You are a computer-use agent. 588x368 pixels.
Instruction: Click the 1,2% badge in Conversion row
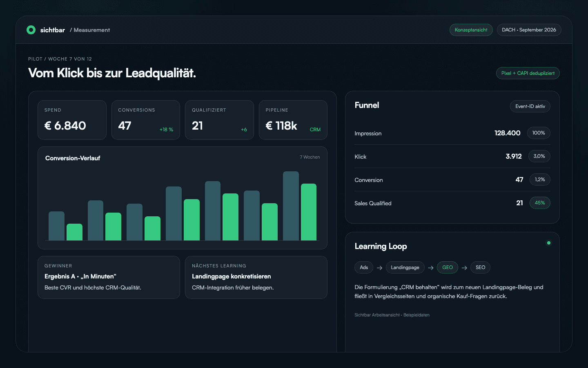[x=540, y=180]
